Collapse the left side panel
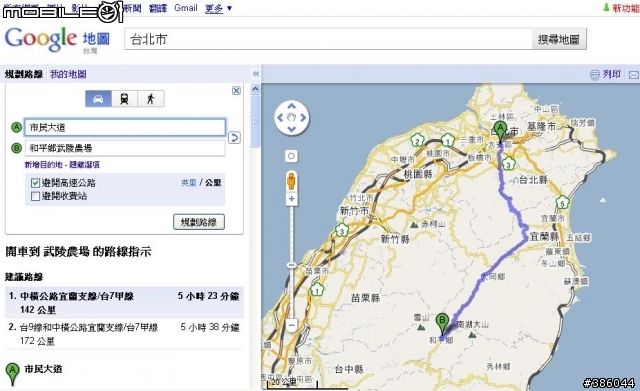The height and width of the screenshot is (391, 640). [256, 74]
